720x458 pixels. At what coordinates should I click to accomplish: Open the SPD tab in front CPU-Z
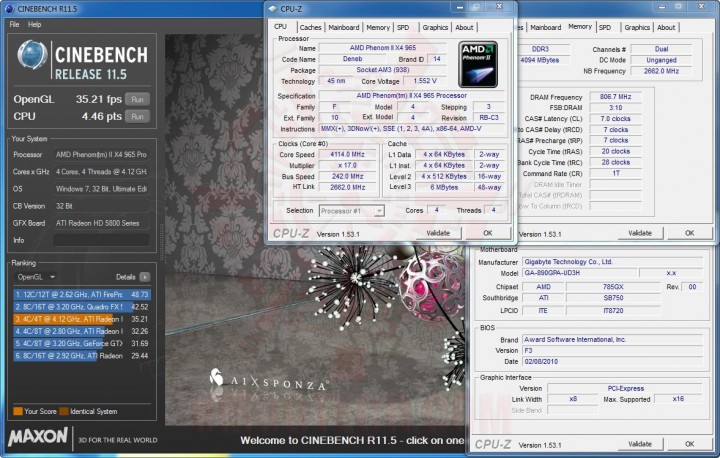(403, 28)
